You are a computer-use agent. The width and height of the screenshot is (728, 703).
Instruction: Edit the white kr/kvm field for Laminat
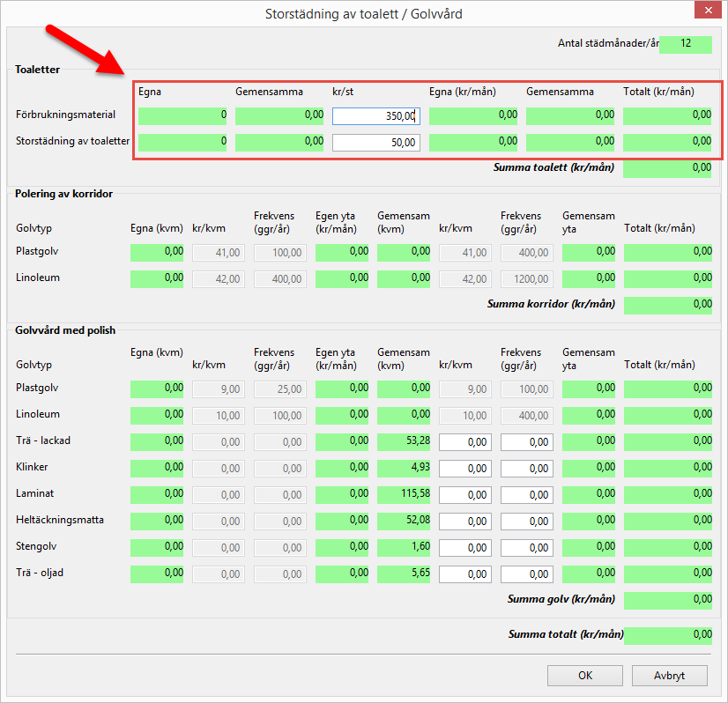(465, 494)
